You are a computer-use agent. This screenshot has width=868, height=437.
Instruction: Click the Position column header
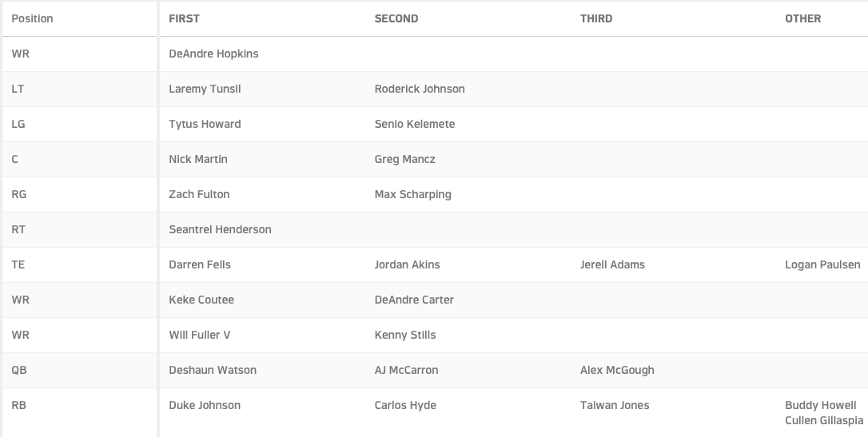[32, 18]
